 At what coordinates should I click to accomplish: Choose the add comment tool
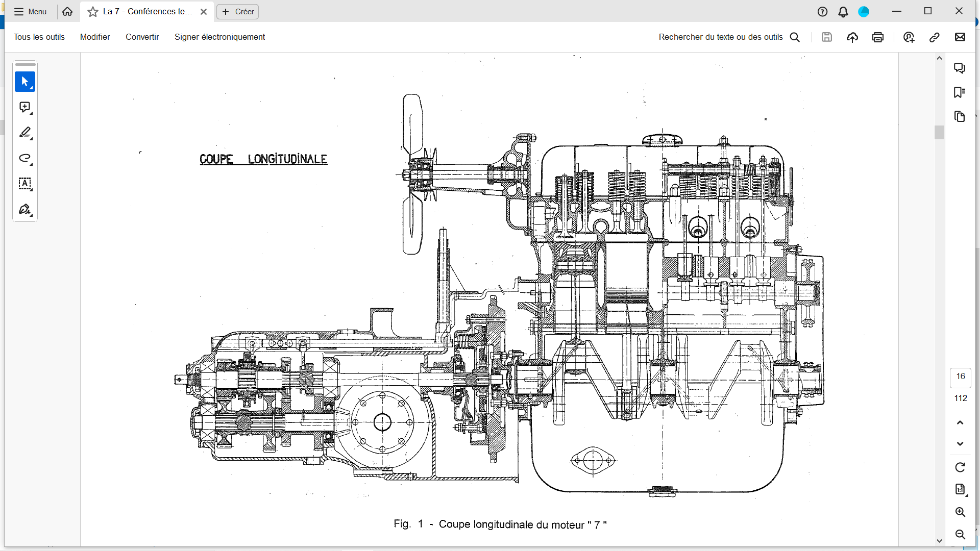coord(25,107)
